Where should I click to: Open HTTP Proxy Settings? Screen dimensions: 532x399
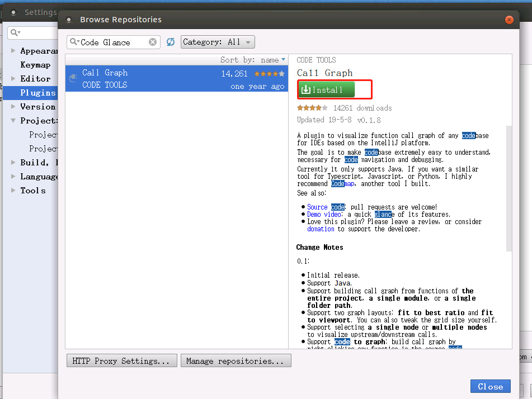pyautogui.click(x=122, y=360)
